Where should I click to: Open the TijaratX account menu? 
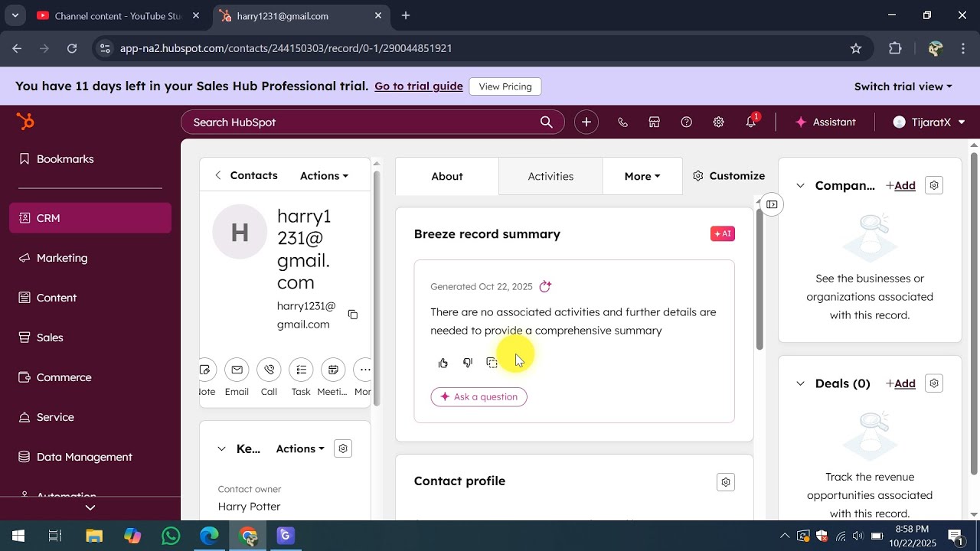click(929, 122)
